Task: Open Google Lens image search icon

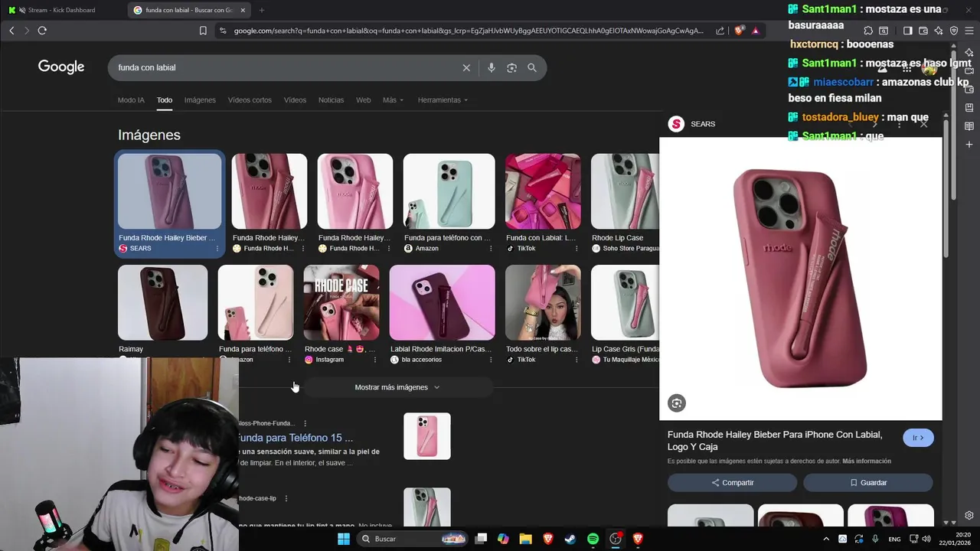Action: pyautogui.click(x=511, y=67)
